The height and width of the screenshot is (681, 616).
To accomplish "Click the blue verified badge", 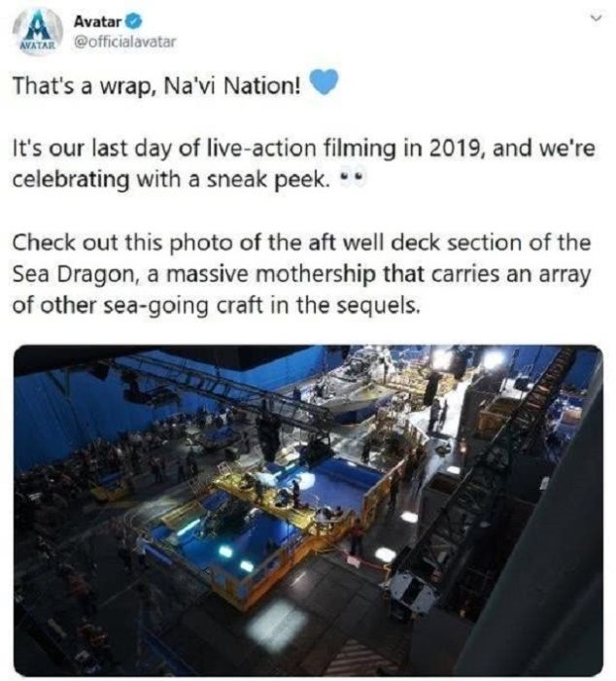I will pyautogui.click(x=134, y=20).
